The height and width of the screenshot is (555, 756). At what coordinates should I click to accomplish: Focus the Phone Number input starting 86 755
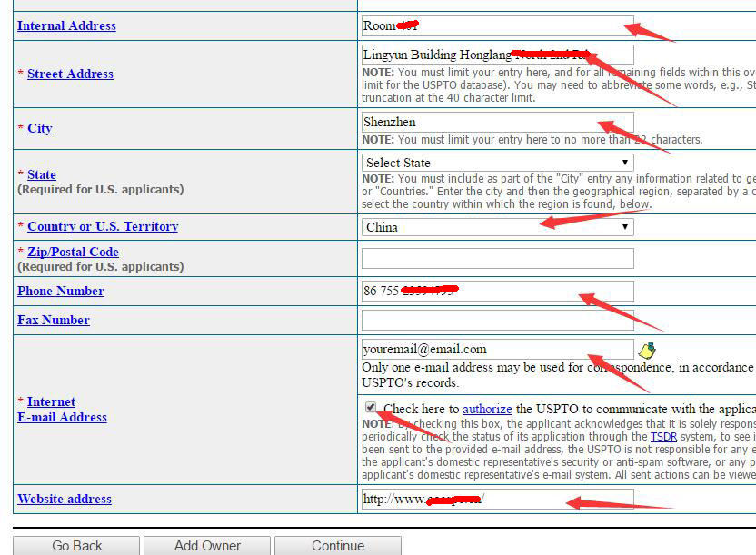(498, 291)
